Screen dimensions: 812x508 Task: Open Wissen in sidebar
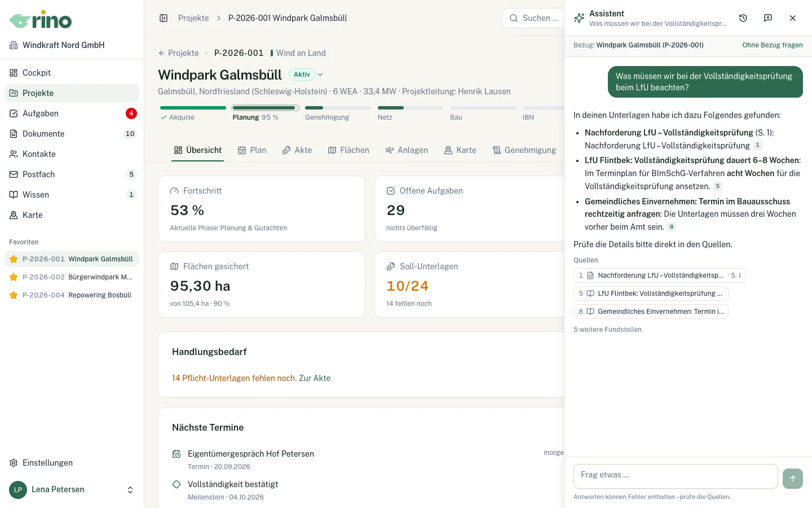click(72, 195)
